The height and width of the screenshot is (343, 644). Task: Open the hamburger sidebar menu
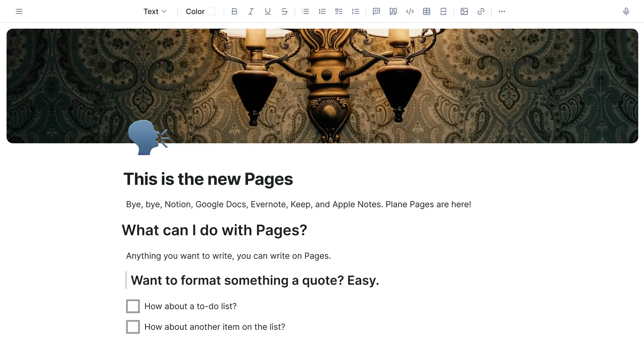[19, 11]
